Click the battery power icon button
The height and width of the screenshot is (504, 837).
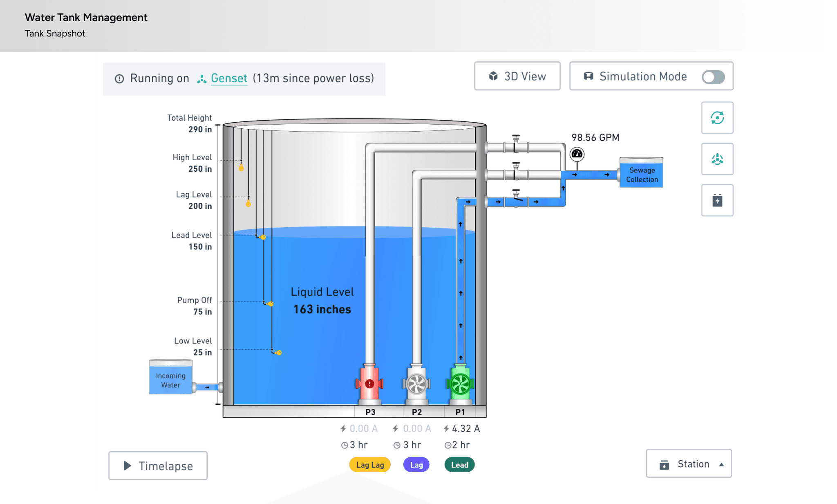tap(717, 200)
